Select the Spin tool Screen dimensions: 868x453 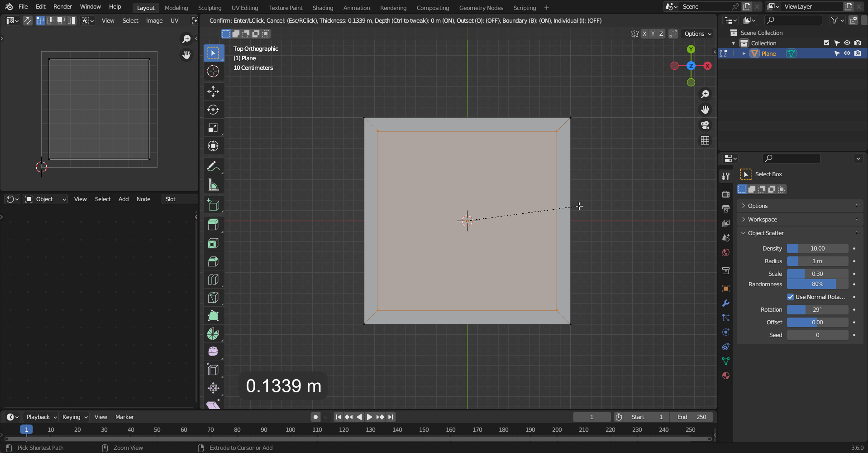pyautogui.click(x=213, y=333)
